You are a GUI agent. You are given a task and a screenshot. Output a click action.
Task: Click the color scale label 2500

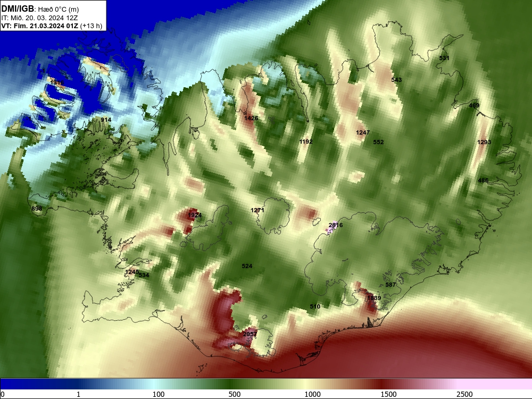pyautogui.click(x=464, y=394)
